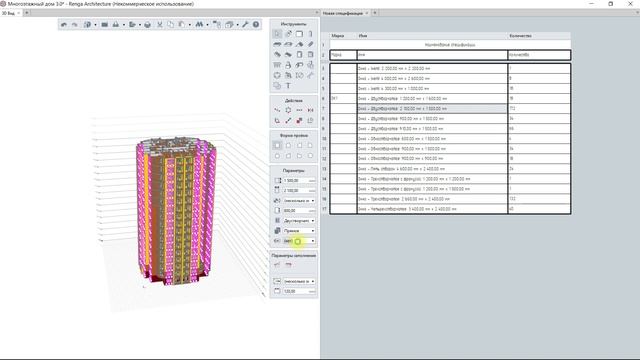Paste objects from the clipboard

point(181,25)
